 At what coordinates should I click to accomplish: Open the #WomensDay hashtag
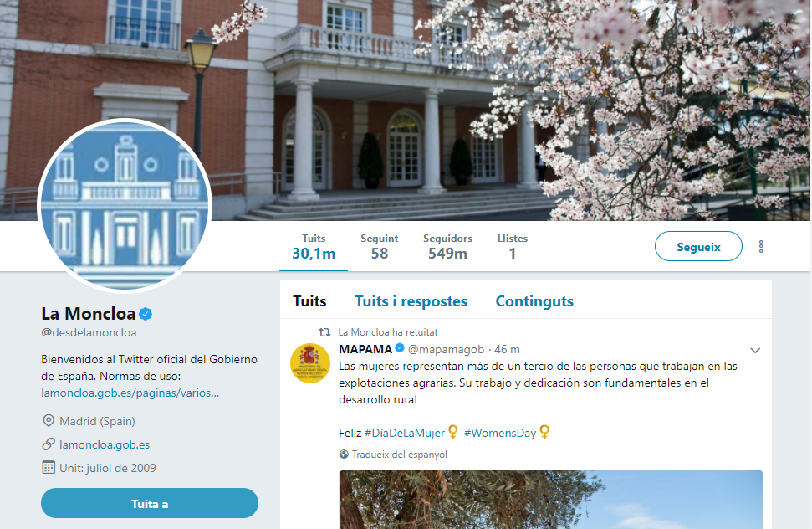[x=500, y=433]
